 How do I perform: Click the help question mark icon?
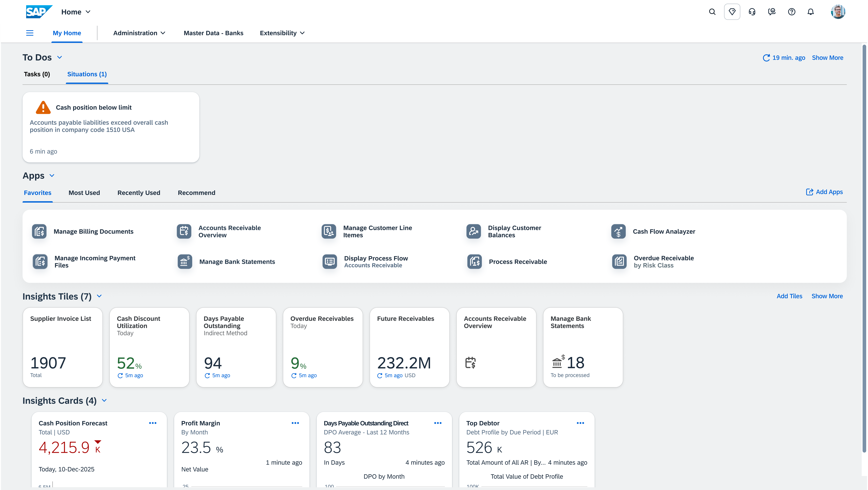click(x=792, y=12)
